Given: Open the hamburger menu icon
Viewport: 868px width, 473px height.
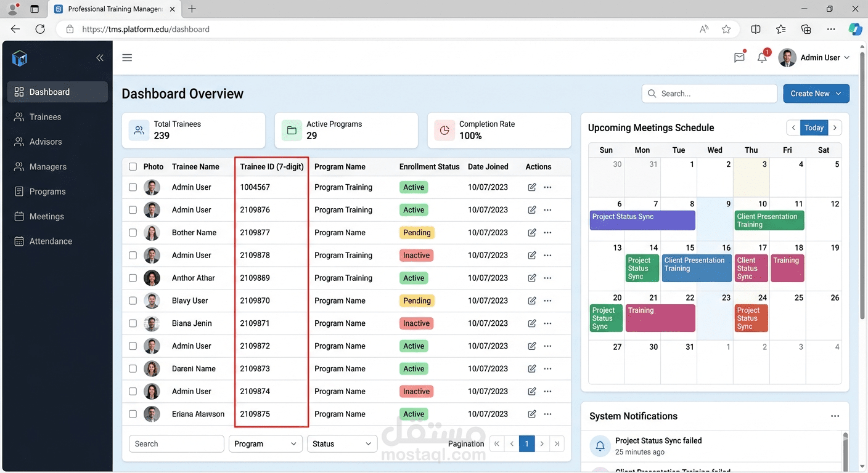Looking at the screenshot, I should click(127, 58).
